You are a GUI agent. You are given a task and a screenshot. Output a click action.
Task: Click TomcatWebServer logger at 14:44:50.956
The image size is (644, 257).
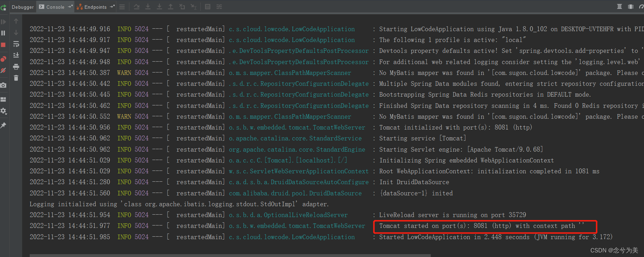coord(297,127)
